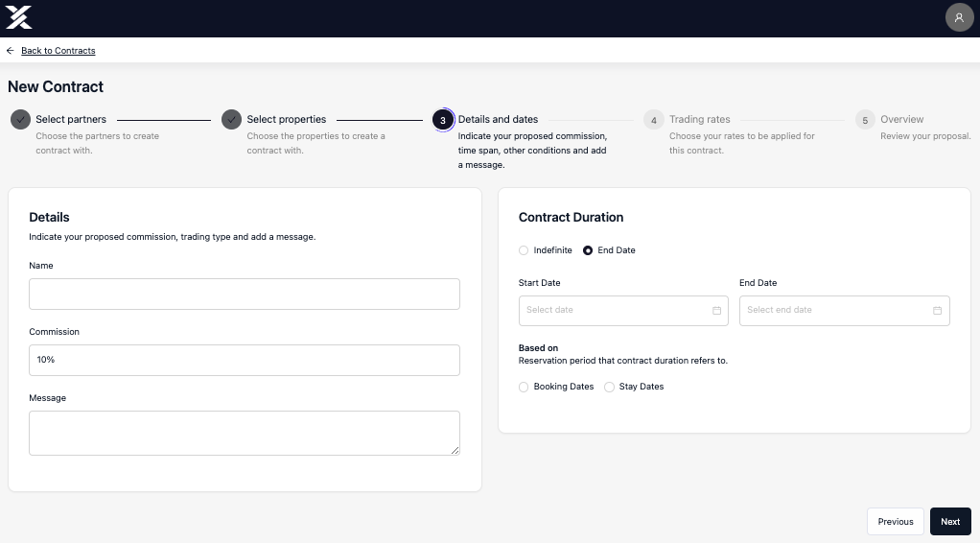Choose Booking Dates as basis
The width and height of the screenshot is (980, 543).
coord(524,388)
